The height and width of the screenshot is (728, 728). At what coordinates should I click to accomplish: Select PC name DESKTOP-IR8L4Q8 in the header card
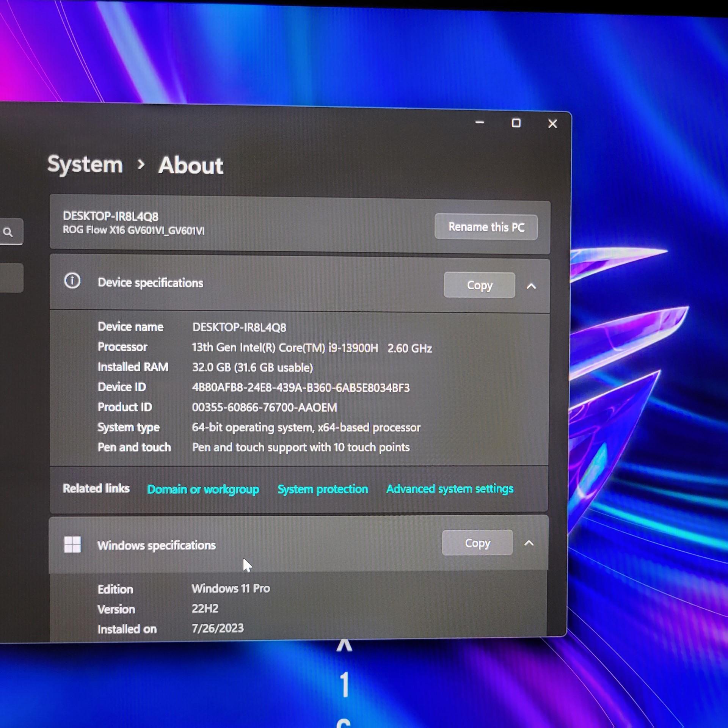(x=111, y=216)
